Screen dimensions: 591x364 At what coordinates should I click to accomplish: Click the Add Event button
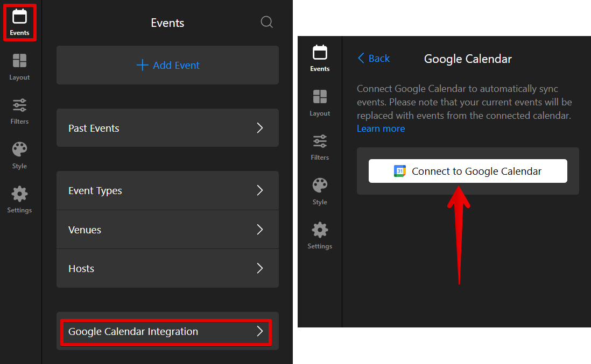(168, 65)
